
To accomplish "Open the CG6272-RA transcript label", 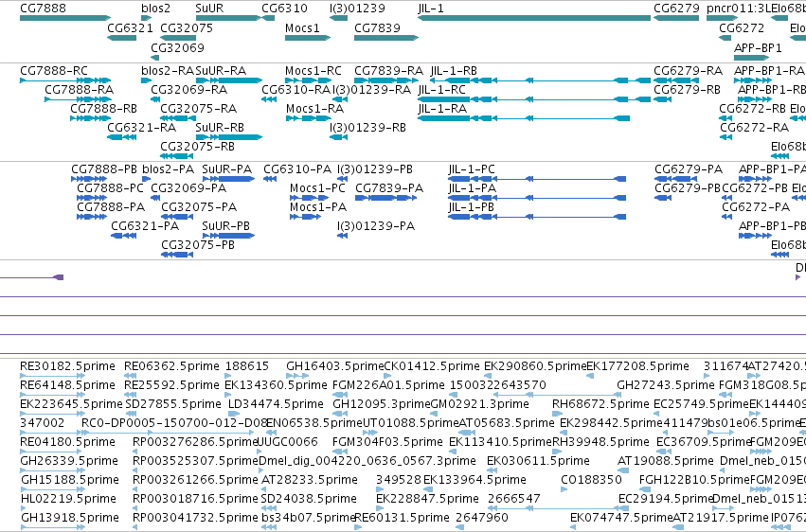I will point(755,128).
